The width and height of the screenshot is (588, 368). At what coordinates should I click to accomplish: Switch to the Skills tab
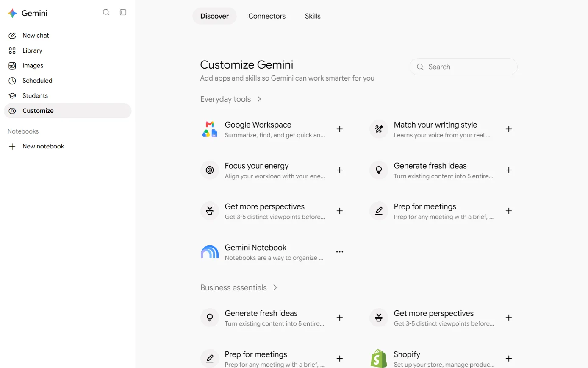[313, 16]
